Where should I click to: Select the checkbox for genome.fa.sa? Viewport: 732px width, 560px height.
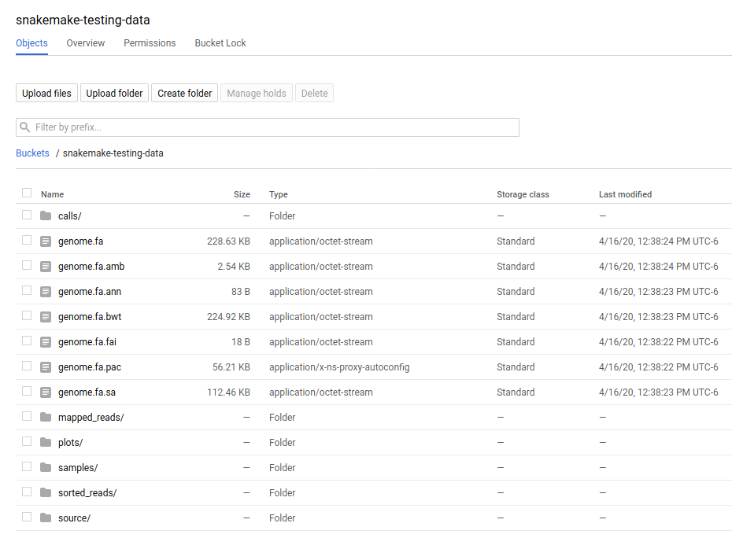point(27,392)
